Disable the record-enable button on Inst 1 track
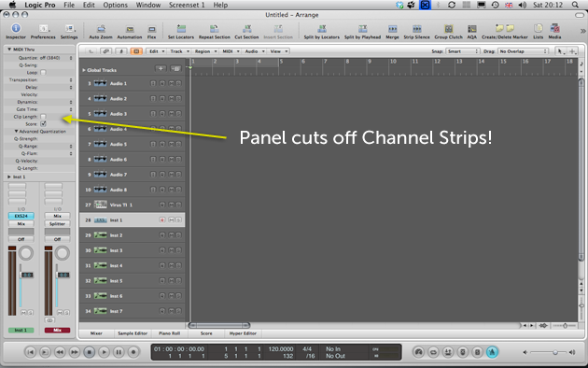This screenshot has width=588, height=368. 162,220
